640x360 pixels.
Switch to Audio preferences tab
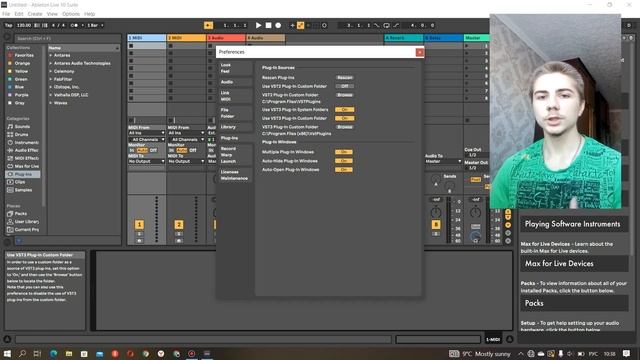coord(235,82)
